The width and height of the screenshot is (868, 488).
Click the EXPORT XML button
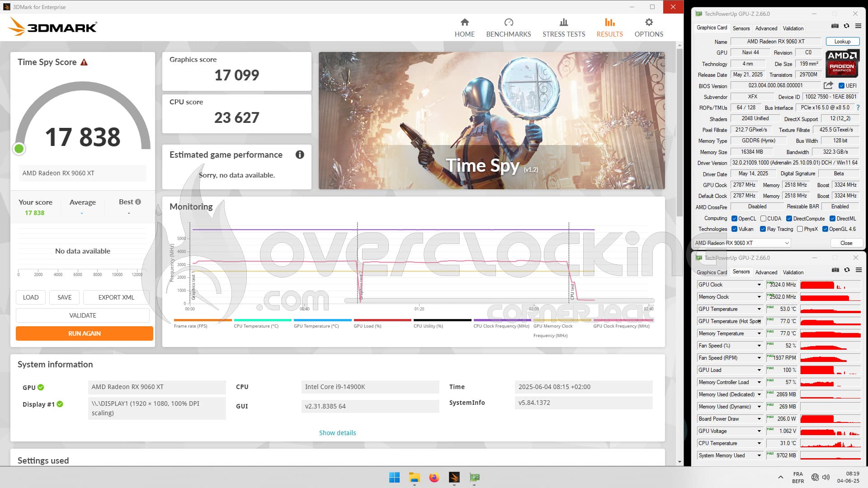[116, 297]
